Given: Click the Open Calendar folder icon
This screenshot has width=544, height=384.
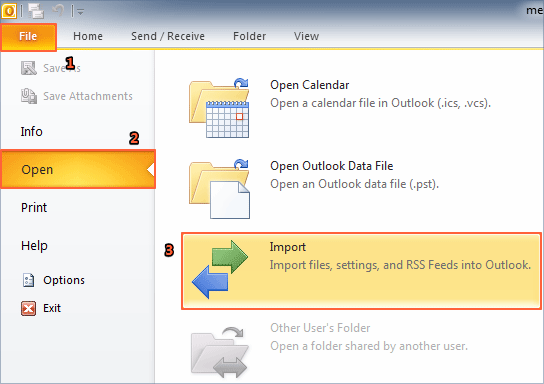Looking at the screenshot, I should pos(219,108).
